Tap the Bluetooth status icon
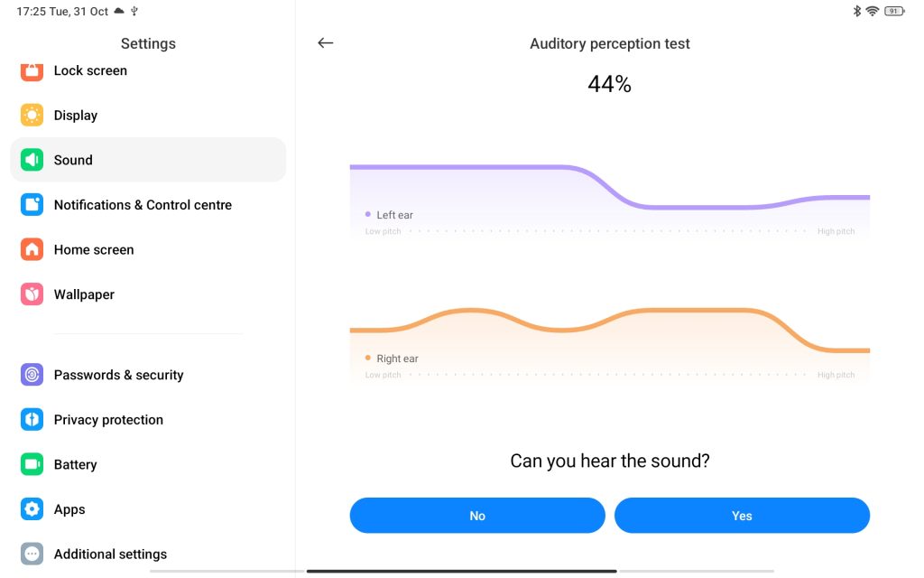Image resolution: width=924 pixels, height=578 pixels. tap(857, 11)
